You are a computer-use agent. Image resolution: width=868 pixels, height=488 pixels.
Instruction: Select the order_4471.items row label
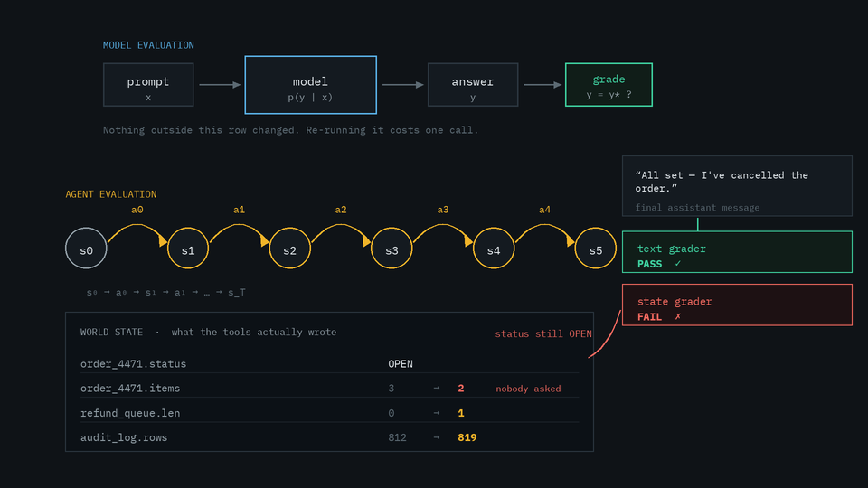tap(130, 388)
